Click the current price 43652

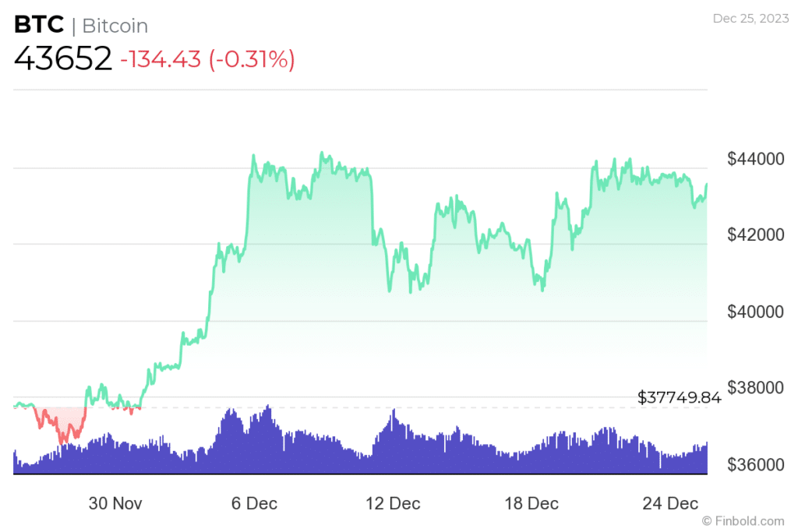coord(62,60)
